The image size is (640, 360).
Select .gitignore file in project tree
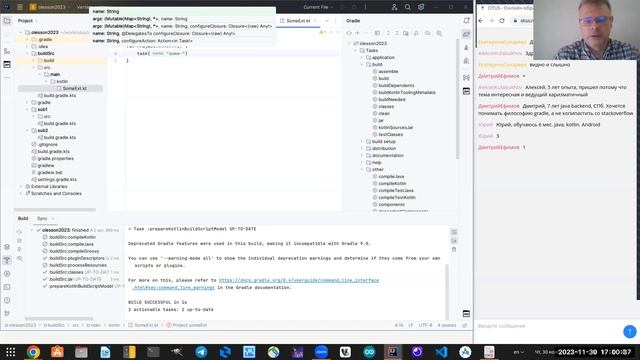tap(47, 144)
